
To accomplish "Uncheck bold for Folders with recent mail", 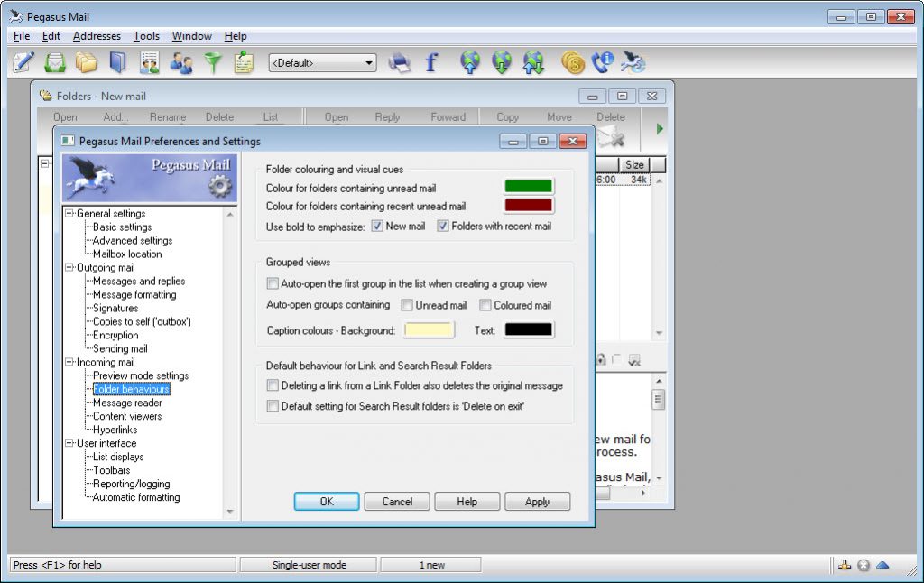I will coord(442,226).
